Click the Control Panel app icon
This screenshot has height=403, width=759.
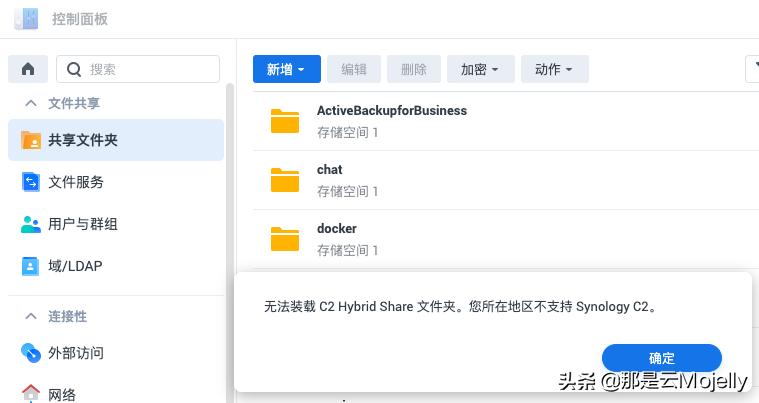tap(26, 19)
